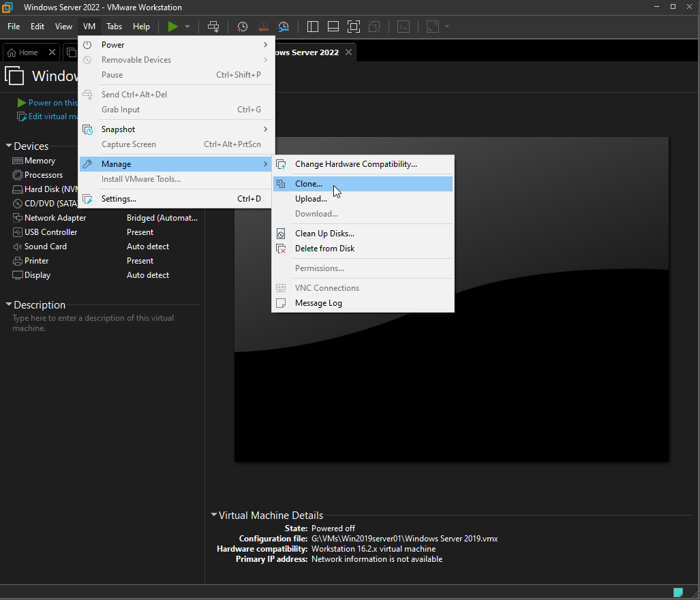Collapse the Description section
The height and width of the screenshot is (600, 700).
[8, 304]
